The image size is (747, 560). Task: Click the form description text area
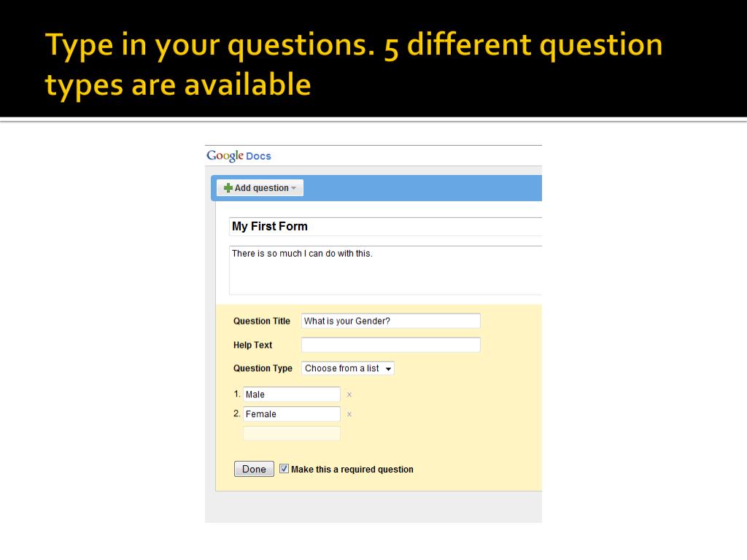coord(385,271)
